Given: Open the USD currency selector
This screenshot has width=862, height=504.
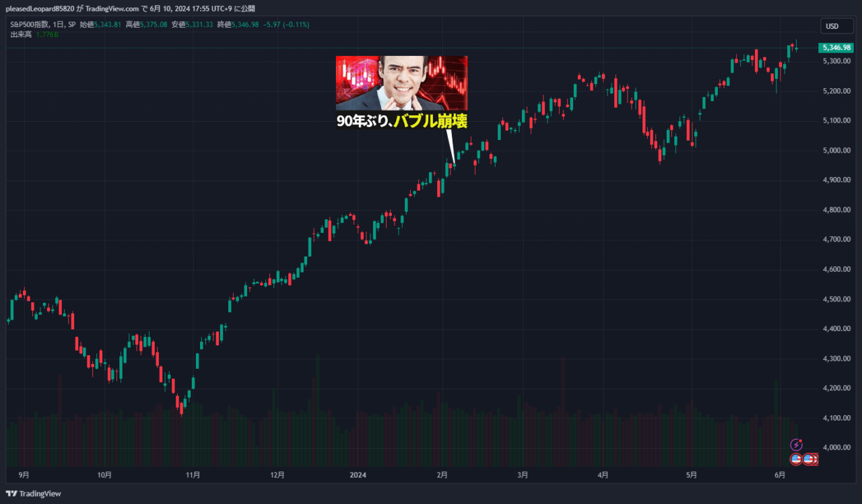Looking at the screenshot, I should pyautogui.click(x=836, y=26).
